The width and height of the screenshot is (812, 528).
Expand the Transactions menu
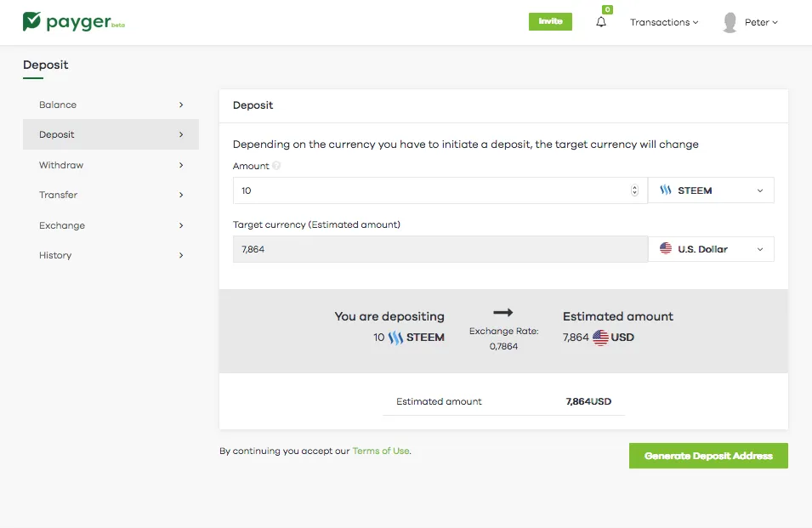coord(664,22)
